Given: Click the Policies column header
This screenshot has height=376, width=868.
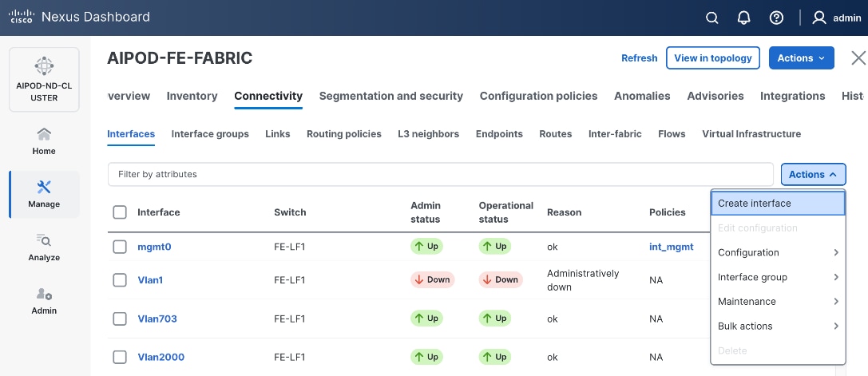Looking at the screenshot, I should (x=668, y=212).
